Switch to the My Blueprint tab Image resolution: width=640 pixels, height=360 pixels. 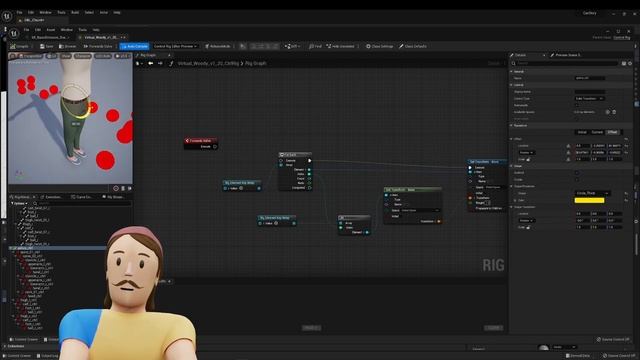click(x=114, y=197)
